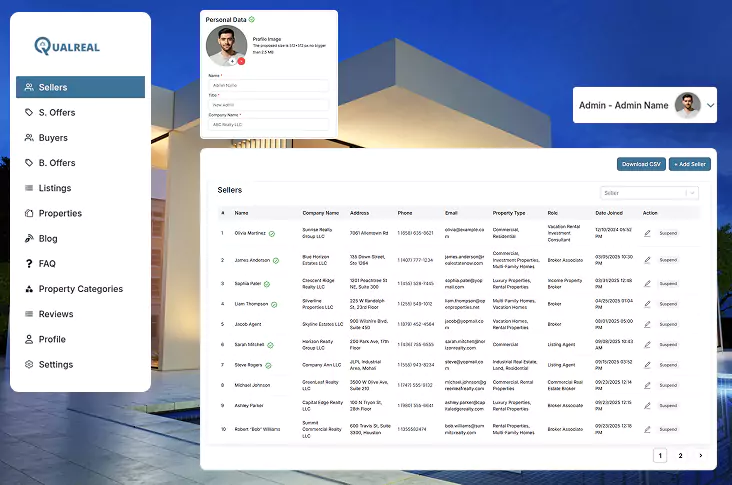The height and width of the screenshot is (485, 732).
Task: Click the Buyers people icon
Action: [29, 138]
